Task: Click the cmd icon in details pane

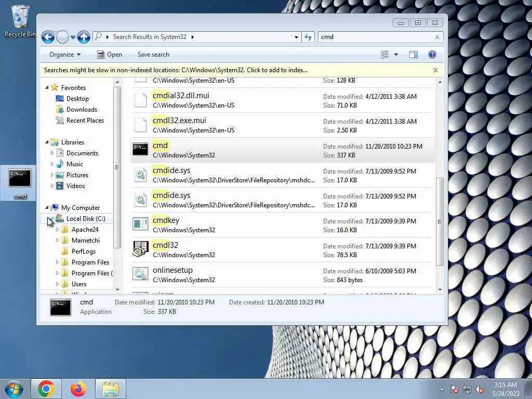Action: (60, 307)
